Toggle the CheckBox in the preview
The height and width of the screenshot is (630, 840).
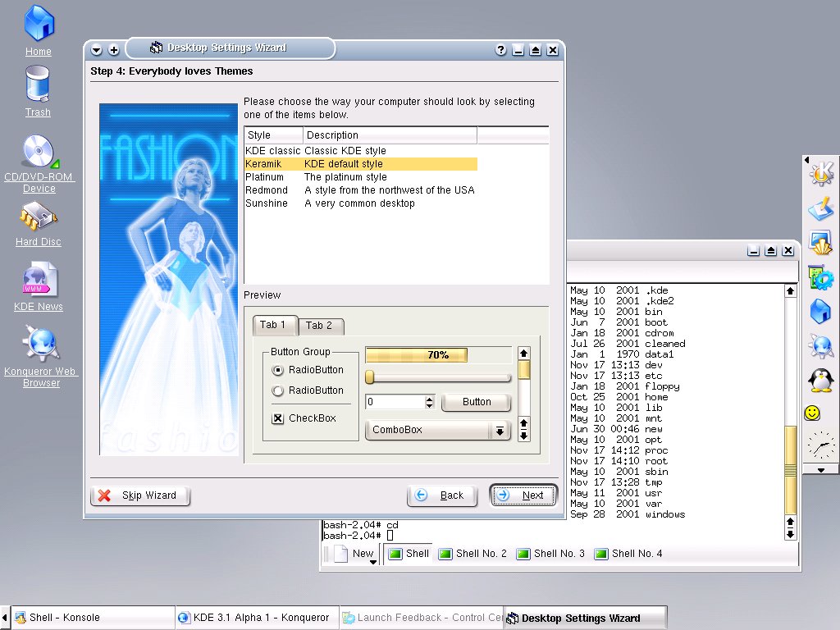(278, 418)
